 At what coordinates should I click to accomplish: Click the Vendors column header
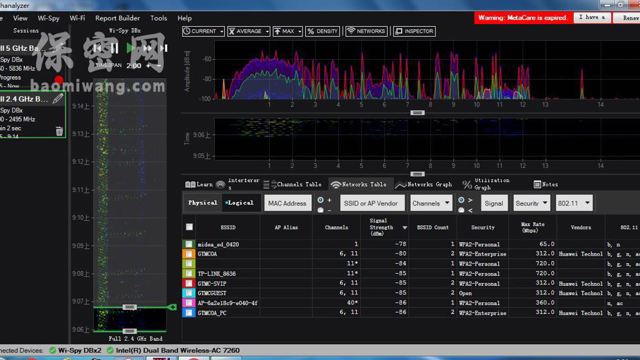581,227
